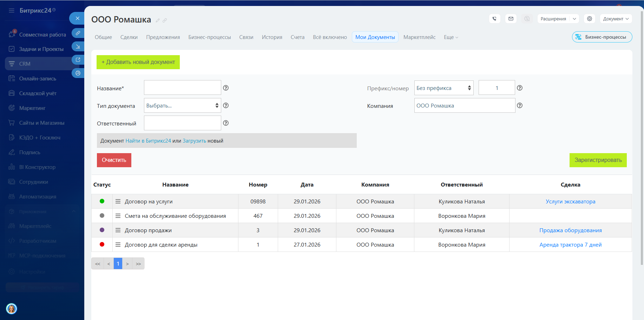This screenshot has height=320, width=644.
Task: Click help icon next to Компания field
Action: pyautogui.click(x=520, y=105)
